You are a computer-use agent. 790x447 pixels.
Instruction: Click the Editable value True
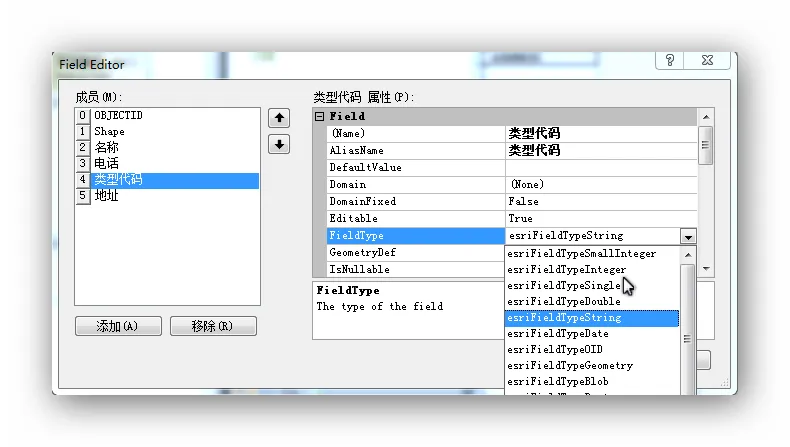(x=601, y=219)
